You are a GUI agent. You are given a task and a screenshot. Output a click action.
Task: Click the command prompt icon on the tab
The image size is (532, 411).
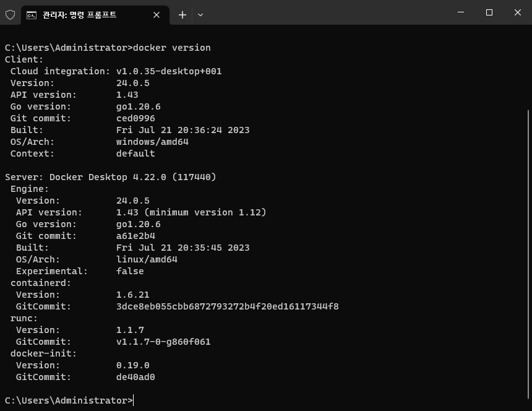click(x=32, y=15)
